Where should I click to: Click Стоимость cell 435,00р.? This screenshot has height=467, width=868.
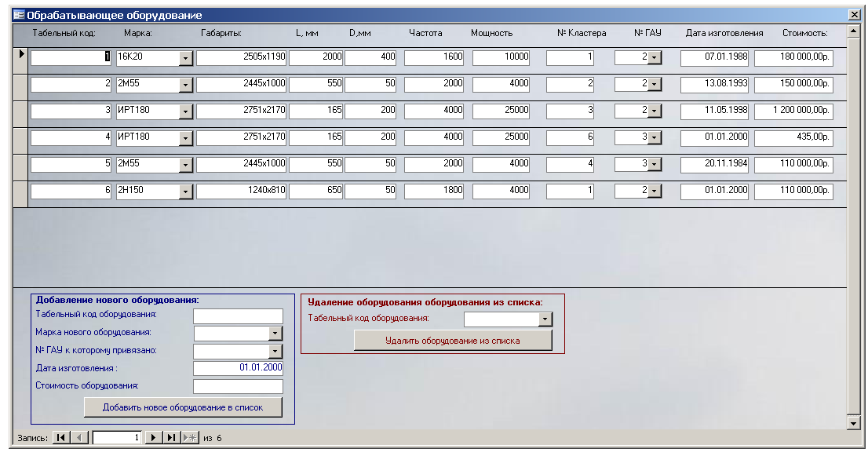click(x=793, y=137)
